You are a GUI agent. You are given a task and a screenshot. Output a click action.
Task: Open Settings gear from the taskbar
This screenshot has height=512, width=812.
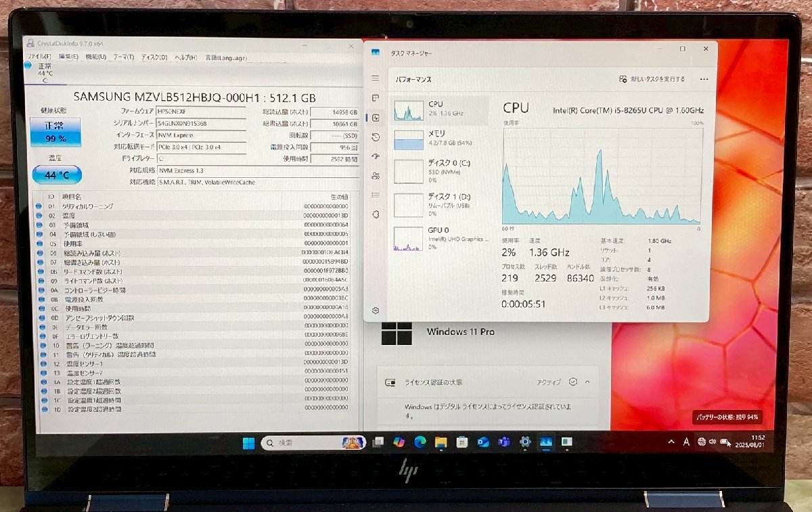[x=525, y=442]
